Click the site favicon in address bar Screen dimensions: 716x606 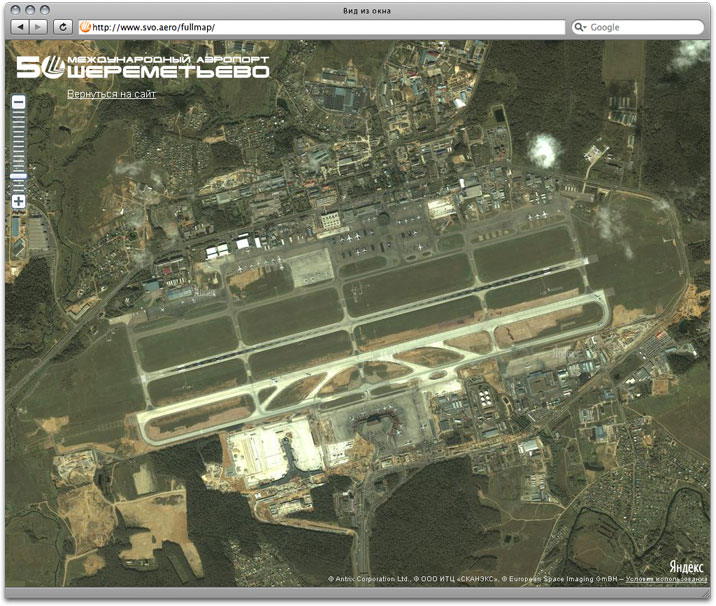tap(85, 27)
